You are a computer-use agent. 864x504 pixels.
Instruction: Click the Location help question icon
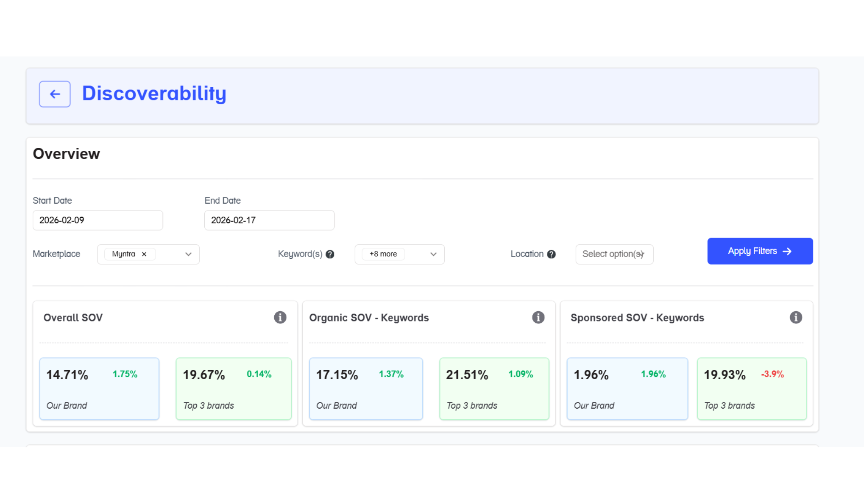click(551, 254)
